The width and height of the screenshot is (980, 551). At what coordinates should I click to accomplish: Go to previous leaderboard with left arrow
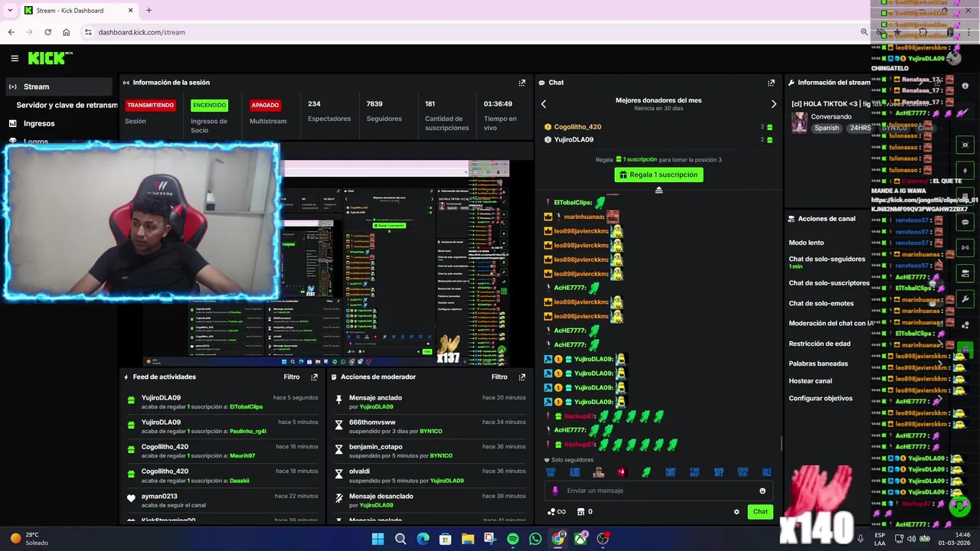[544, 104]
